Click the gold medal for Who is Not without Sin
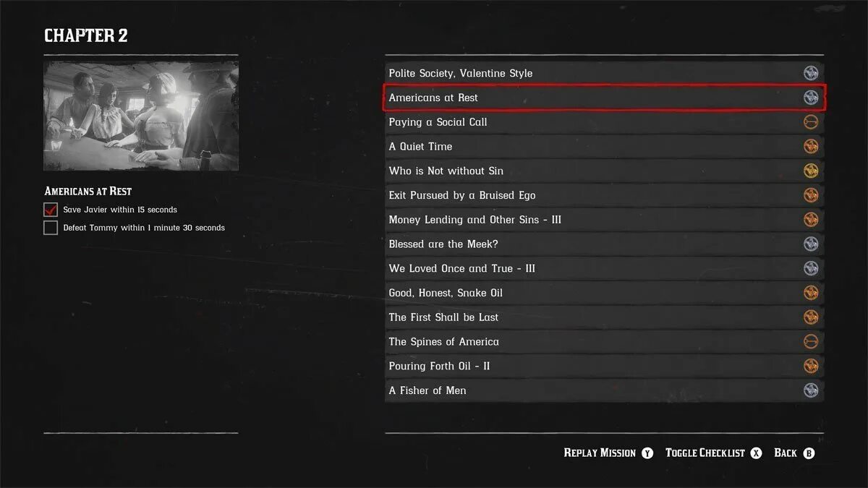This screenshot has height=488, width=868. click(x=811, y=171)
